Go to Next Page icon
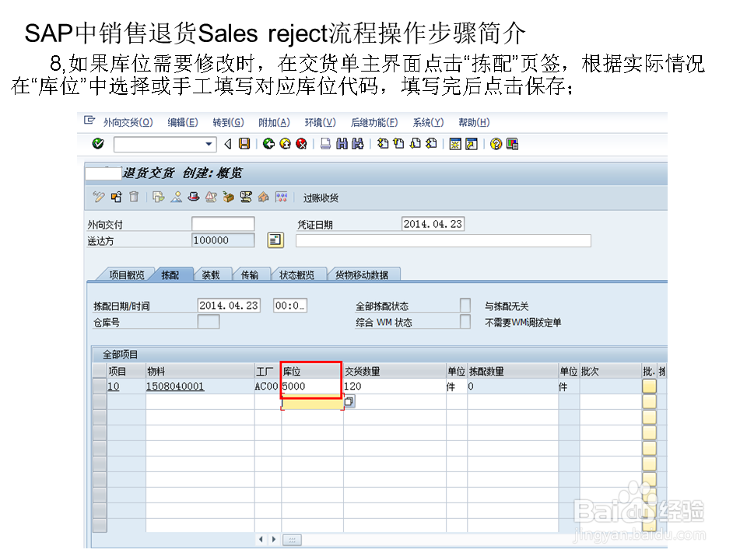This screenshot has width=747, height=560. (x=416, y=143)
